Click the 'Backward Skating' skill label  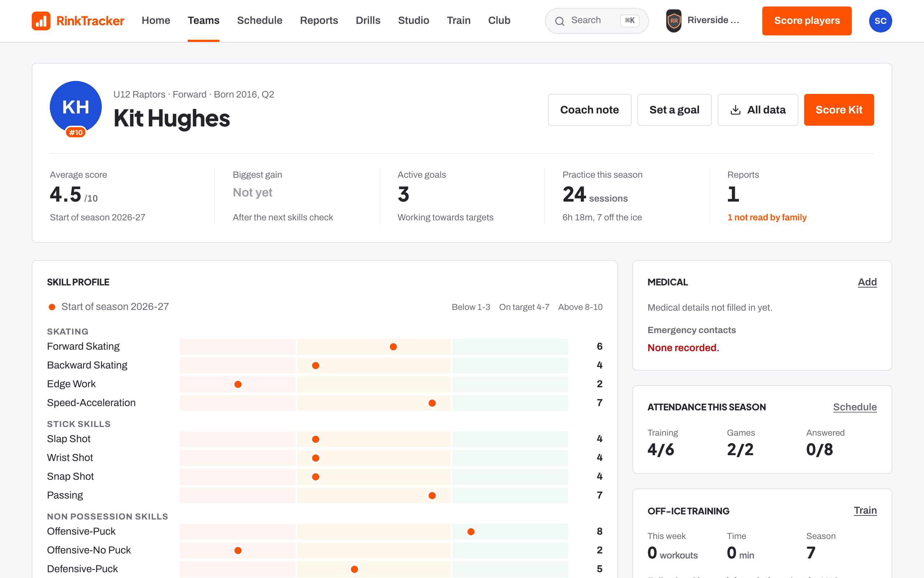(x=87, y=365)
